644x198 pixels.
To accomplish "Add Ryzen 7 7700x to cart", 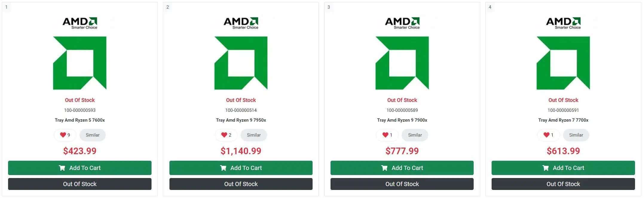I will click(563, 168).
